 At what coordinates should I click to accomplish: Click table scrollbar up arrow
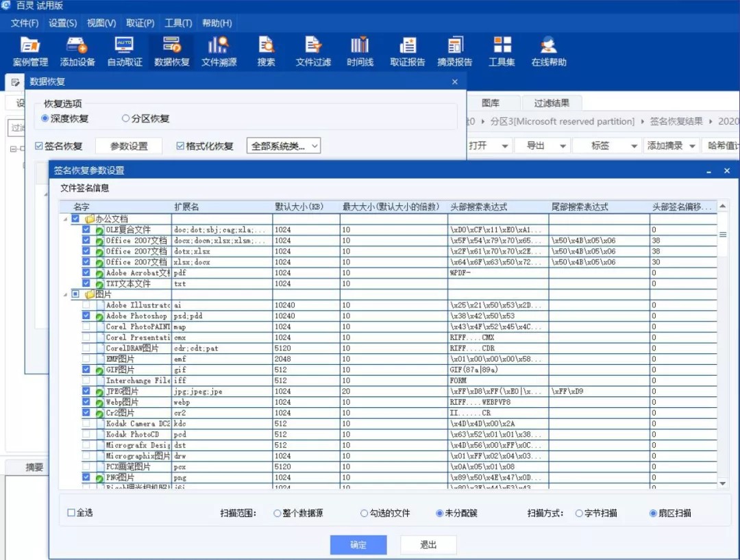(x=723, y=206)
